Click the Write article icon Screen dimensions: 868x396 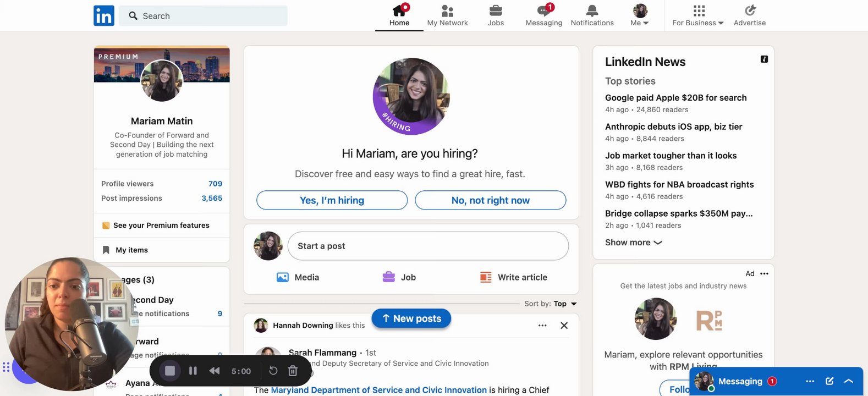[486, 277]
